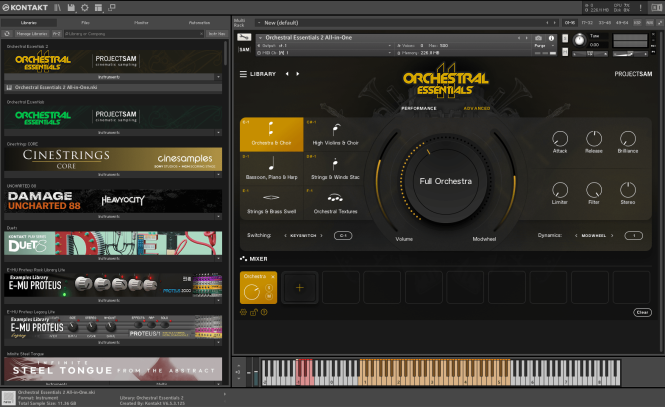Select the Strings & Winds Stac articulation
This screenshot has width=665, height=407.
pos(335,169)
